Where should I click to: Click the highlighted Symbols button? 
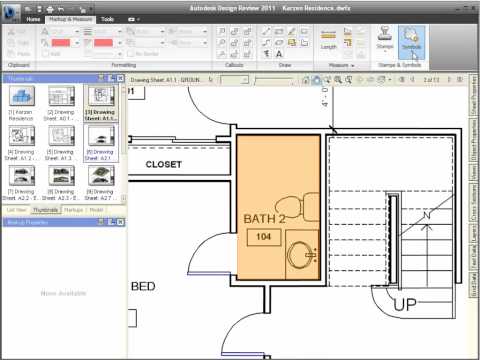click(411, 42)
